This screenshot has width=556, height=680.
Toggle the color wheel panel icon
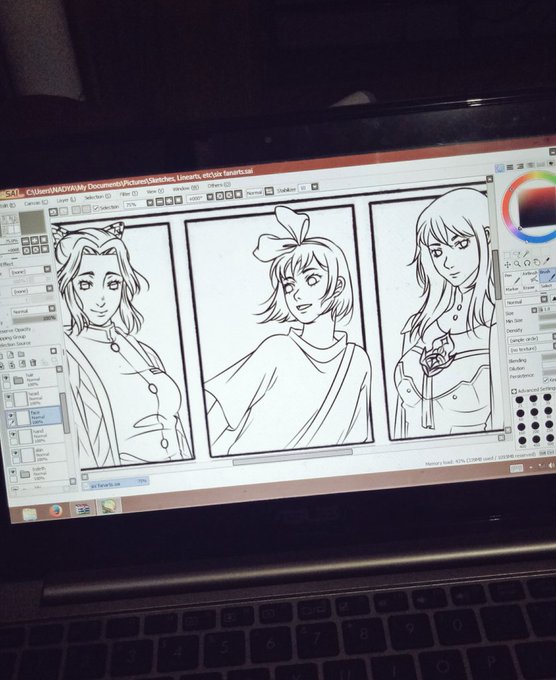click(x=499, y=167)
